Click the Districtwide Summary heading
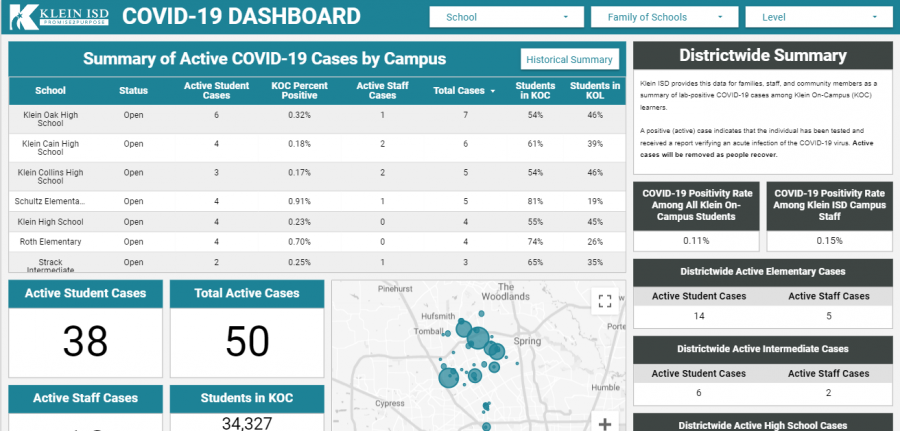The width and height of the screenshot is (900, 431). click(x=763, y=55)
